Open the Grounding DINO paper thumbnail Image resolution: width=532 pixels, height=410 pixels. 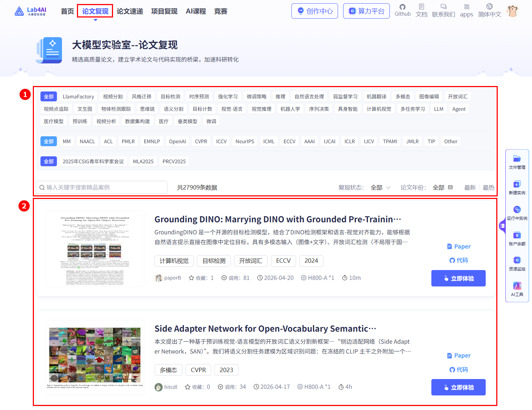(x=95, y=249)
